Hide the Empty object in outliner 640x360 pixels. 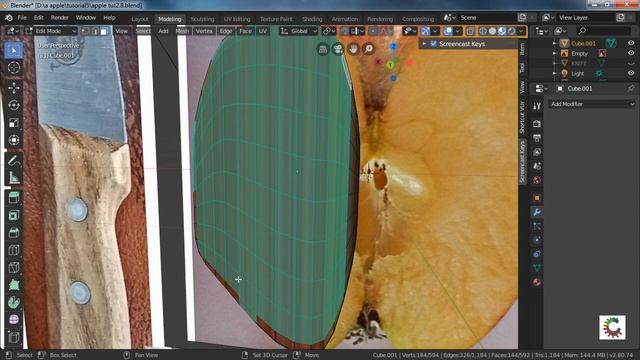[631, 53]
